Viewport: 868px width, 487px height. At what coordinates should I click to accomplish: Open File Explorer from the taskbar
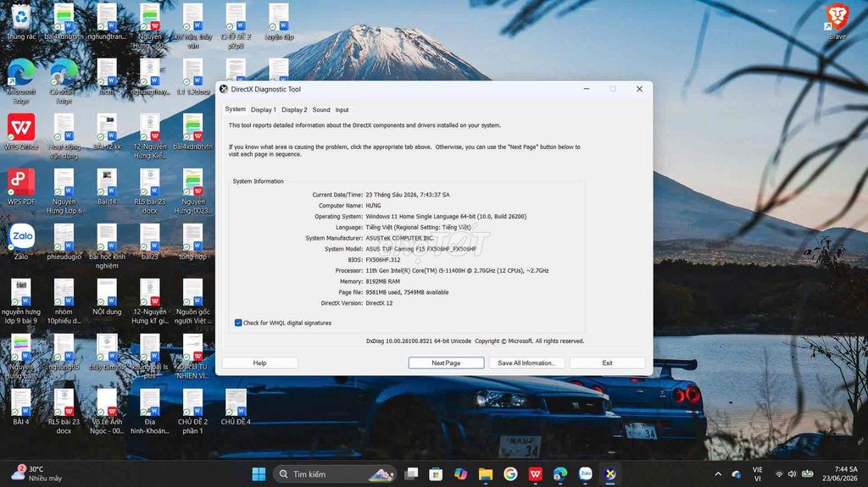point(486,474)
